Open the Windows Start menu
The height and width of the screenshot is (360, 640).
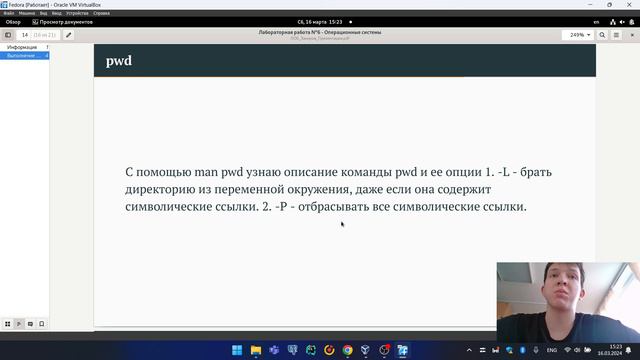(x=237, y=350)
